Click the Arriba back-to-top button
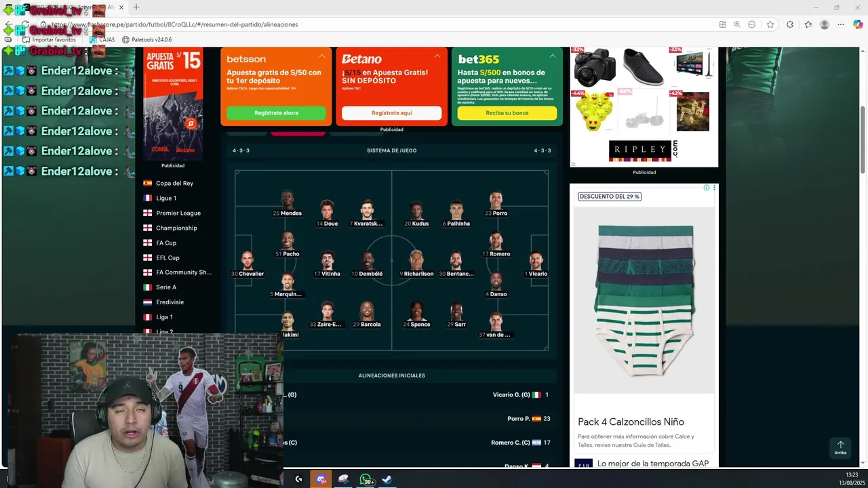Viewport: 868px width, 488px height. (x=840, y=448)
